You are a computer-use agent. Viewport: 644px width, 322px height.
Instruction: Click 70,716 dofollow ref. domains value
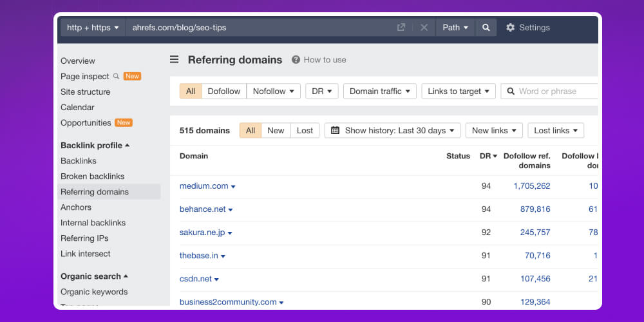click(x=538, y=256)
